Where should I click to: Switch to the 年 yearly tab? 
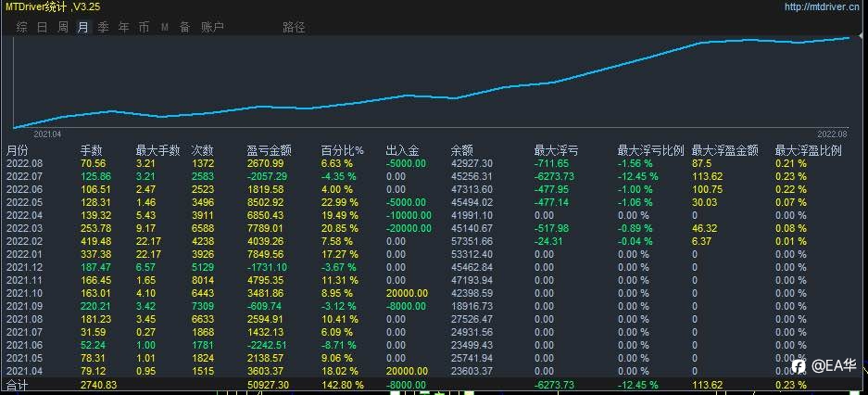pos(124,27)
